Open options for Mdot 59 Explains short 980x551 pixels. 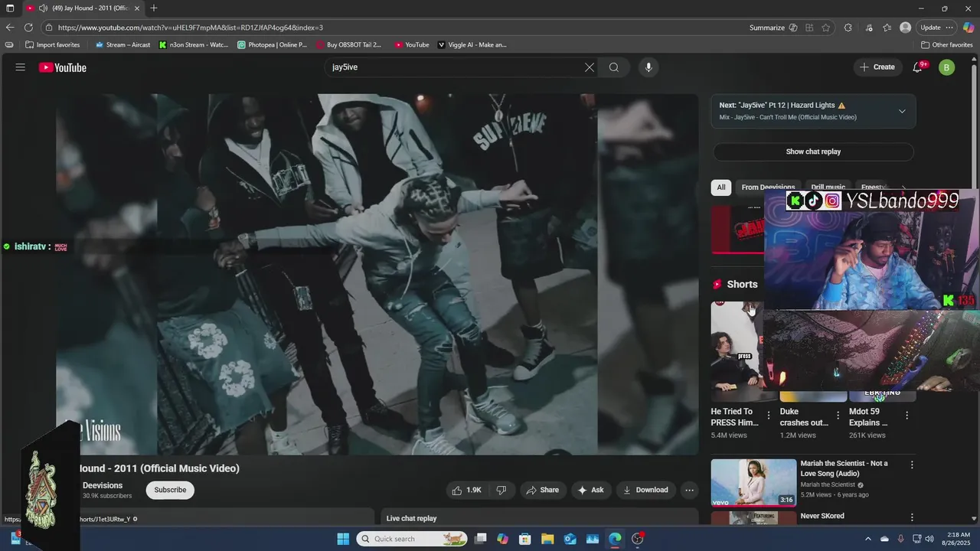pos(907,416)
